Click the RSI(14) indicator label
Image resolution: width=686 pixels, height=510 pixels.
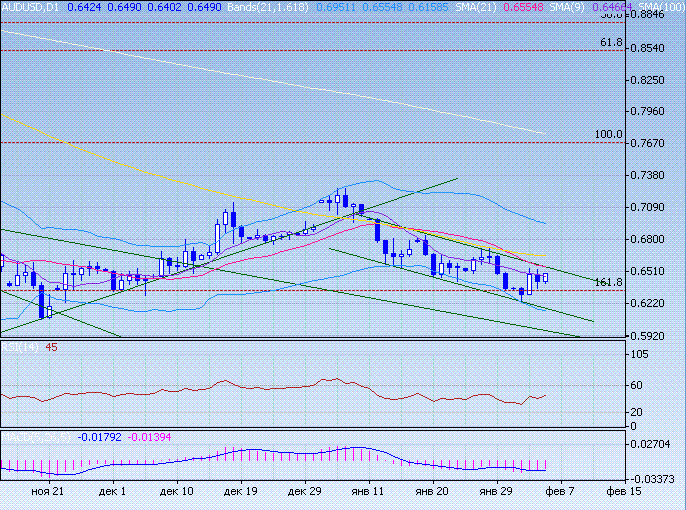click(20, 347)
